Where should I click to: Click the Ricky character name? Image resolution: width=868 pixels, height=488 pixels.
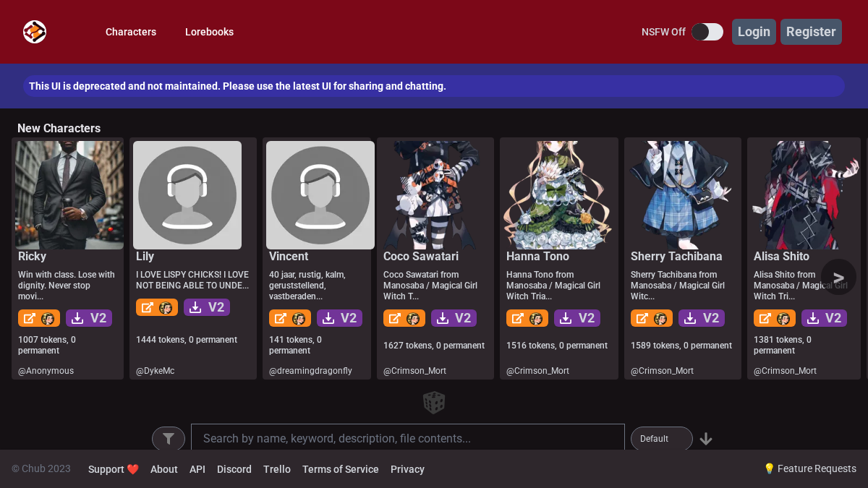click(32, 256)
